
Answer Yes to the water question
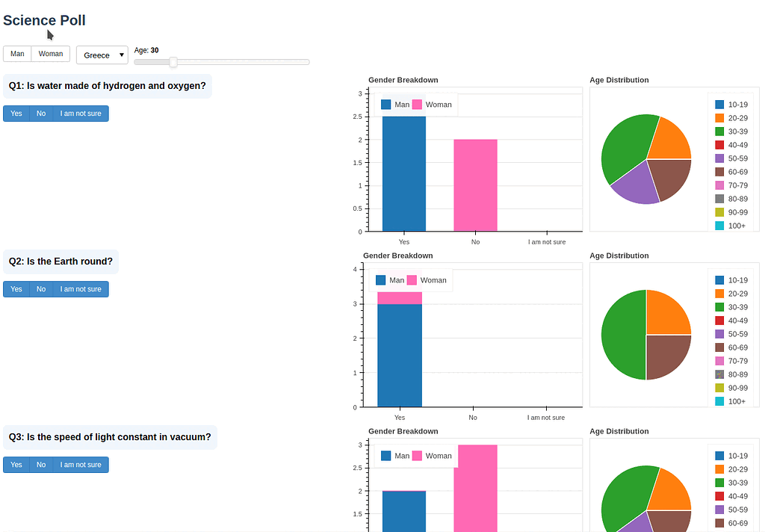coord(16,113)
